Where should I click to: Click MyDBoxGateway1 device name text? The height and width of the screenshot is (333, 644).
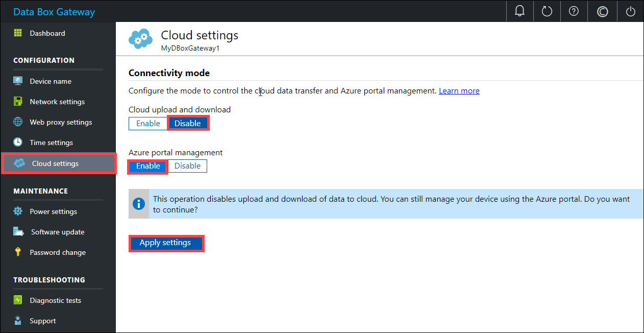click(x=190, y=49)
